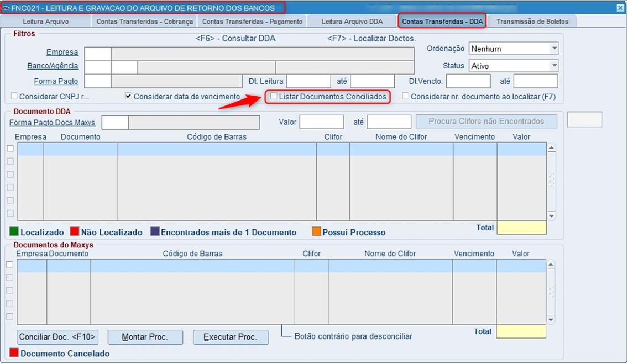Switch to Leitura Arquivo DDA tab
The width and height of the screenshot is (628, 364).
(352, 22)
